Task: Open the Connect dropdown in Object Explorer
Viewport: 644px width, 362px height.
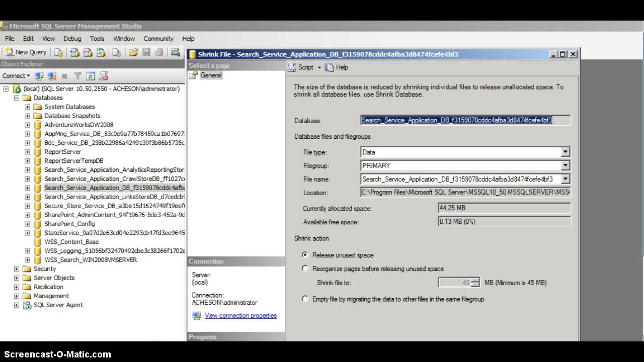Action: pos(16,76)
